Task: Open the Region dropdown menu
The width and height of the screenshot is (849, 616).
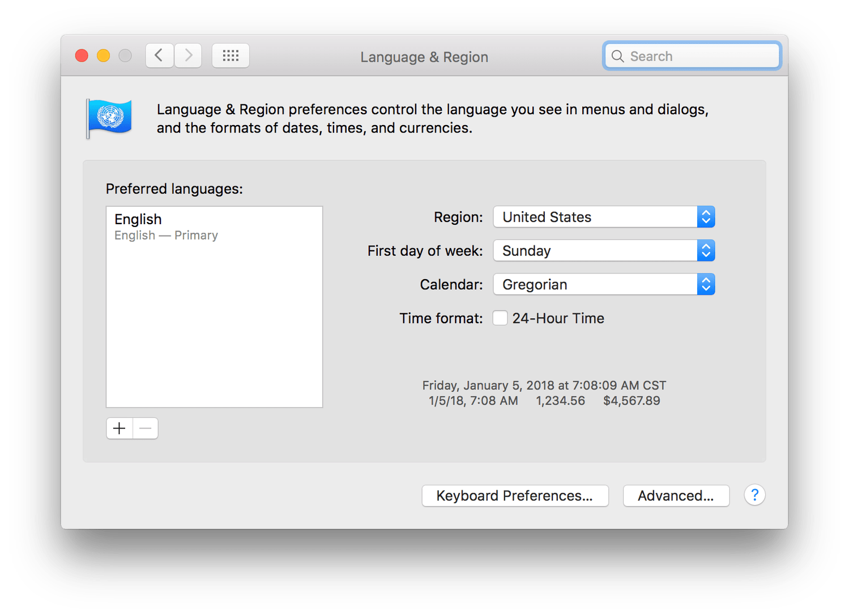Action: click(604, 217)
